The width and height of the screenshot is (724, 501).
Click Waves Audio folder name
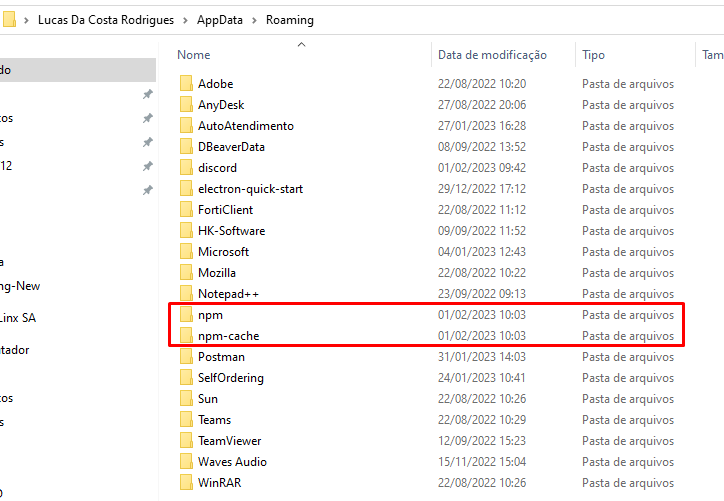tap(232, 462)
